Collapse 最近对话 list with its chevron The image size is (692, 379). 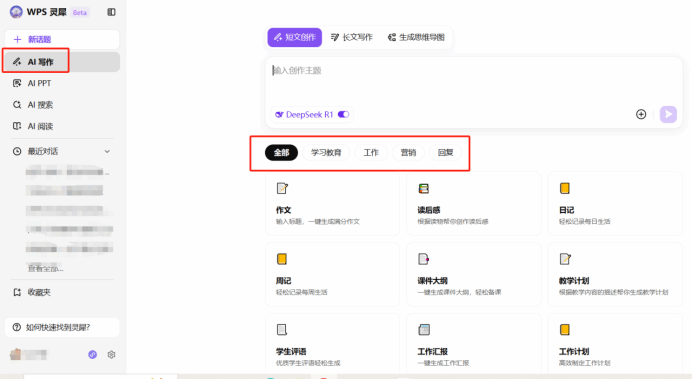click(x=107, y=151)
